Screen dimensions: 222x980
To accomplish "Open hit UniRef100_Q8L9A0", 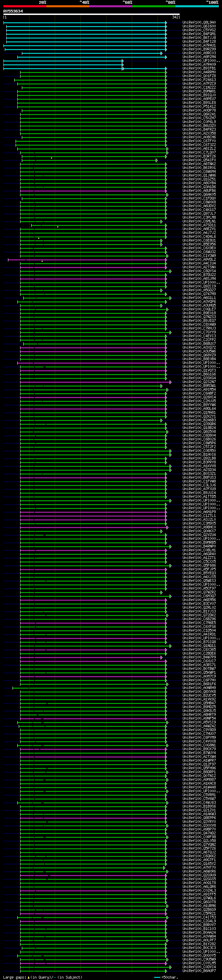I will 199,23.
